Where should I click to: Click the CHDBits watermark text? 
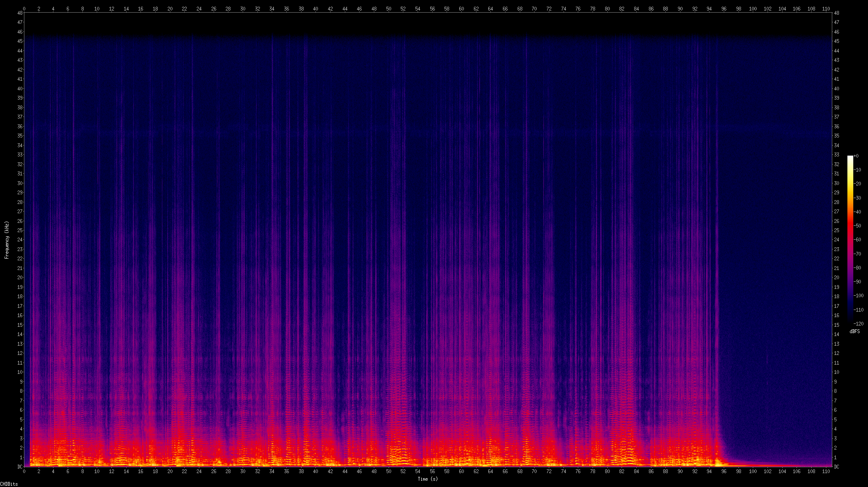(9, 484)
